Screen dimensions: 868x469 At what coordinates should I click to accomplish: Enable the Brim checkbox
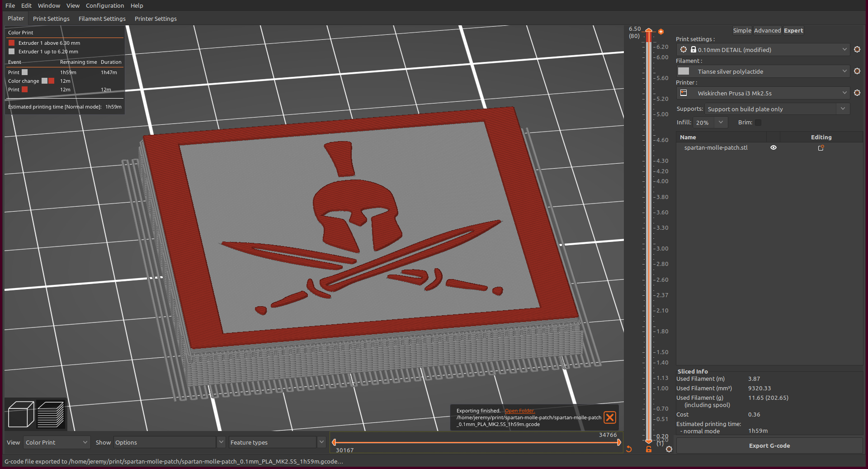[x=758, y=123]
